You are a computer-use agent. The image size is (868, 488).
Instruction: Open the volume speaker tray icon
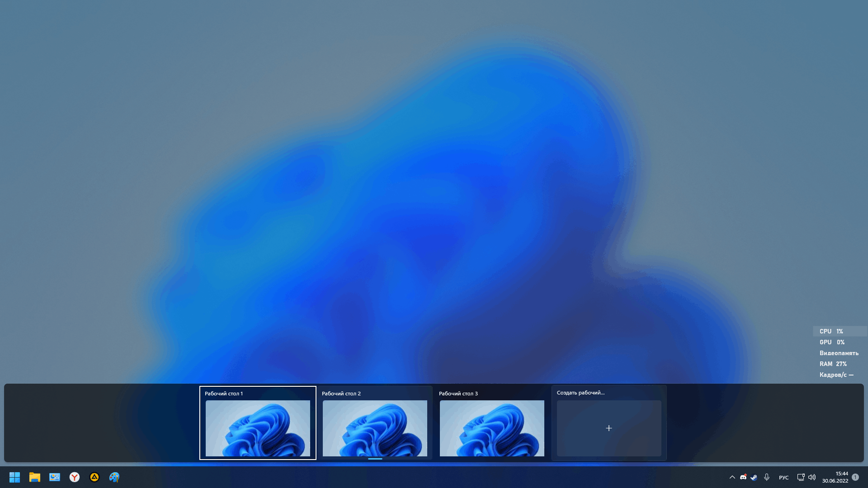(812, 477)
